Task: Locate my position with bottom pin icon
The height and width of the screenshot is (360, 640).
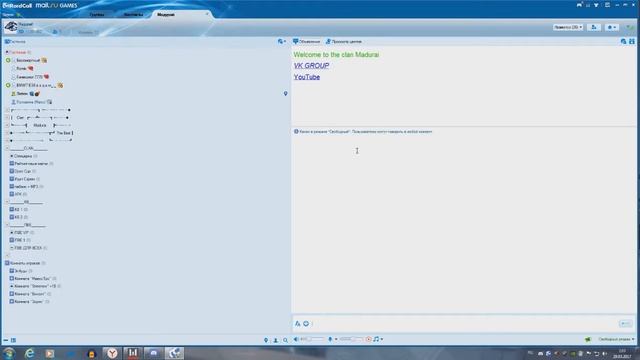Action: [266, 340]
